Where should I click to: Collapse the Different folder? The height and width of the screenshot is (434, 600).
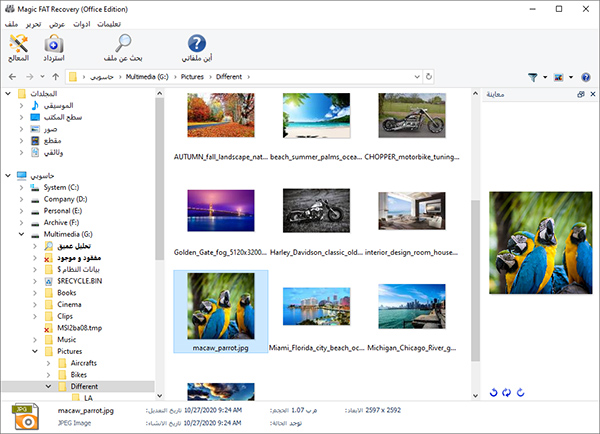(x=48, y=387)
